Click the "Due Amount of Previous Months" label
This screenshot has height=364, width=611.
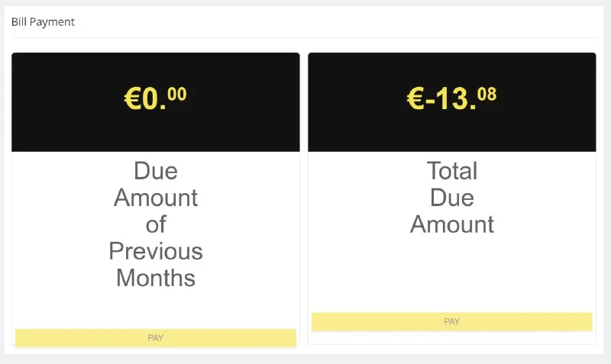(x=156, y=224)
